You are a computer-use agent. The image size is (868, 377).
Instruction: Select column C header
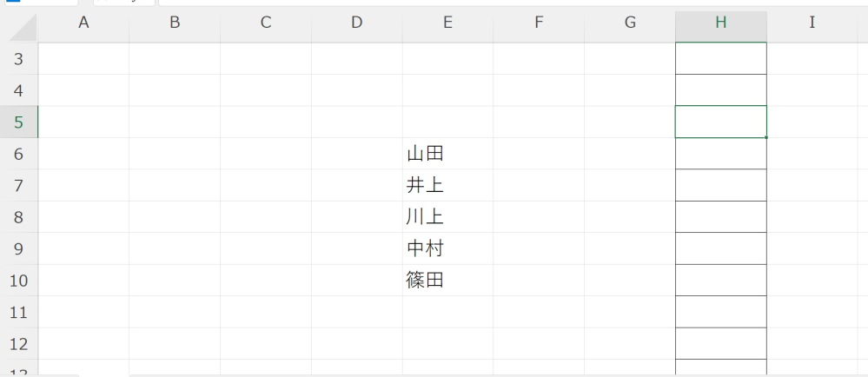tap(266, 24)
